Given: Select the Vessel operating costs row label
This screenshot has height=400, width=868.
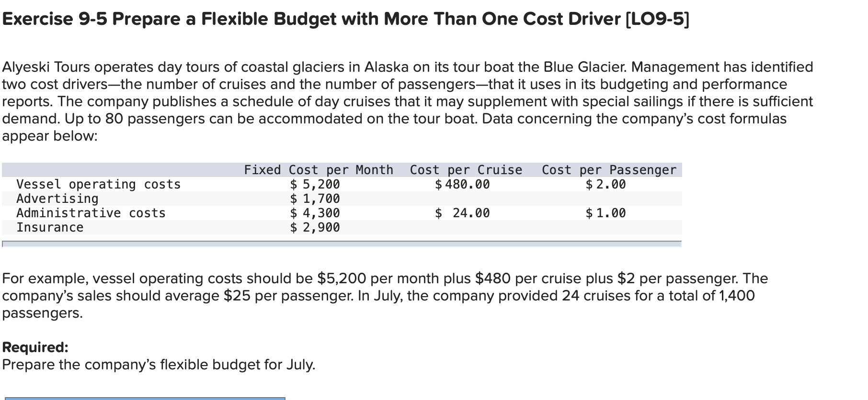Looking at the screenshot, I should [98, 184].
